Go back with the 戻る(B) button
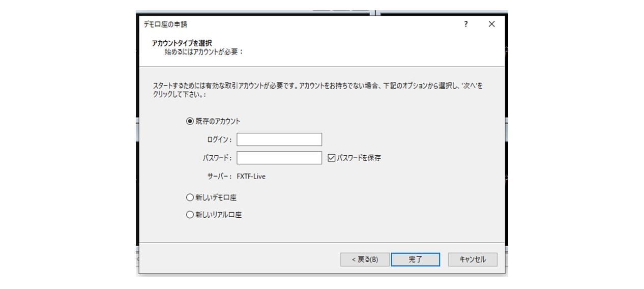 (365, 259)
